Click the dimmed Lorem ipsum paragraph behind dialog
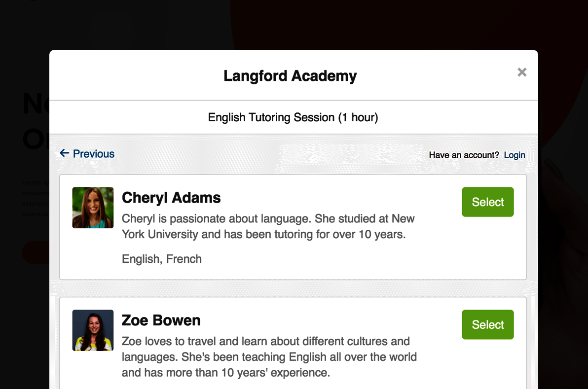 35,198
